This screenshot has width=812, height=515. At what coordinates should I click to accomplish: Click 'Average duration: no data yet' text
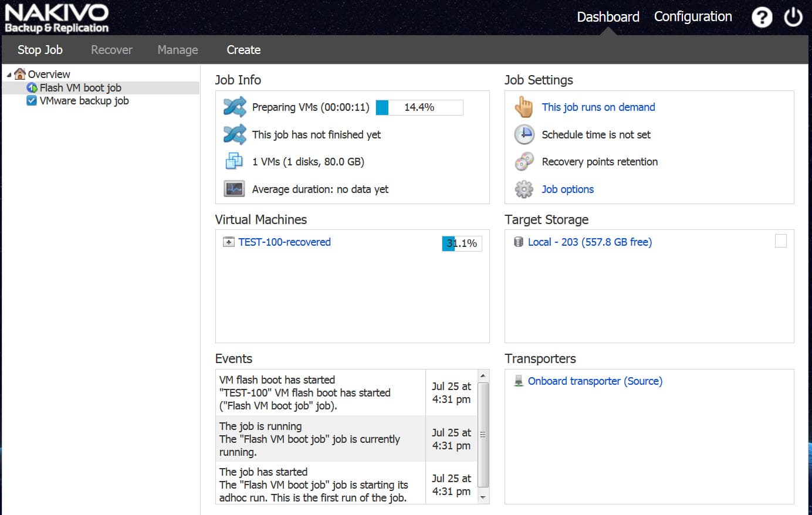click(x=320, y=189)
